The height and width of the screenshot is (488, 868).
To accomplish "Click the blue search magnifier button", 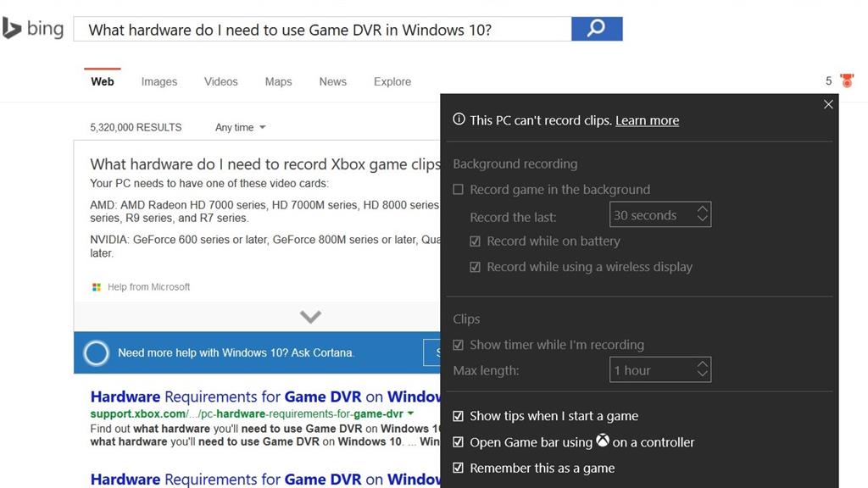I will pyautogui.click(x=597, y=29).
